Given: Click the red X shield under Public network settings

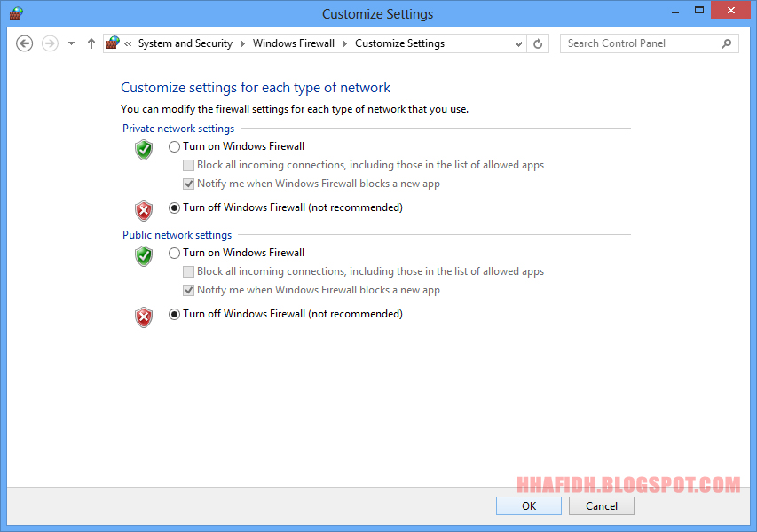Looking at the screenshot, I should click(x=143, y=317).
